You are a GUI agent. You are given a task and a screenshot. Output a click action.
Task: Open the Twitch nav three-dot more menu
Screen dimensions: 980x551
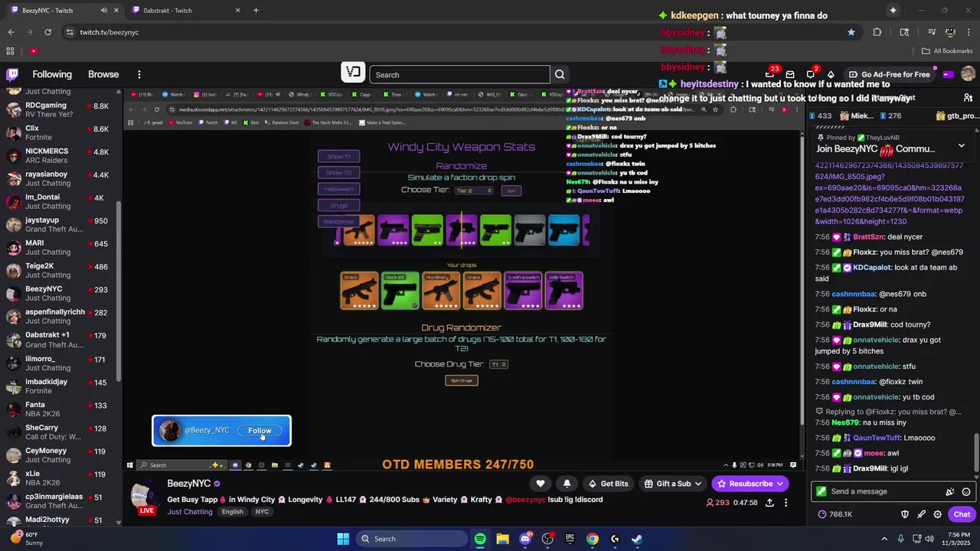pos(139,74)
